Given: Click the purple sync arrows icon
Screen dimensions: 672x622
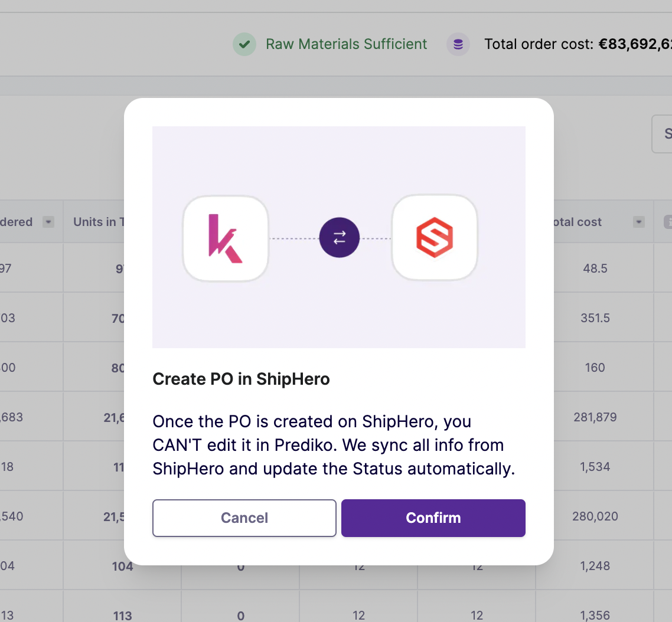Looking at the screenshot, I should tap(339, 237).
